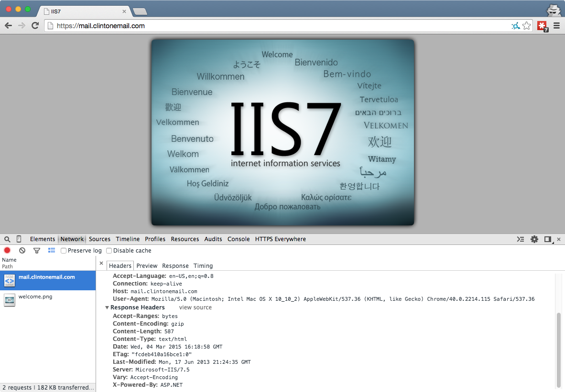The width and height of the screenshot is (565, 392).
Task: Click the welcome.png image thumbnail icon
Action: pyautogui.click(x=10, y=300)
